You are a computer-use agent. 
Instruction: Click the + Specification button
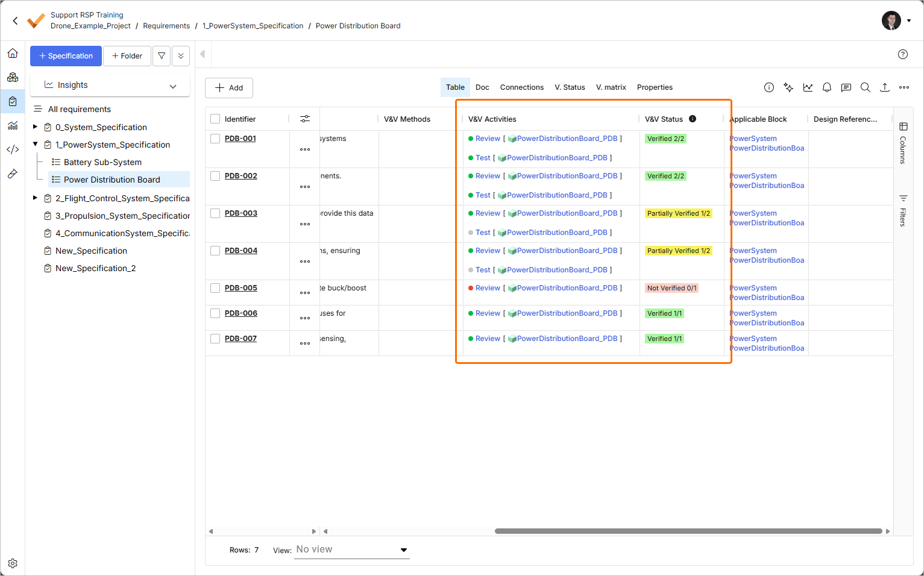[66, 56]
